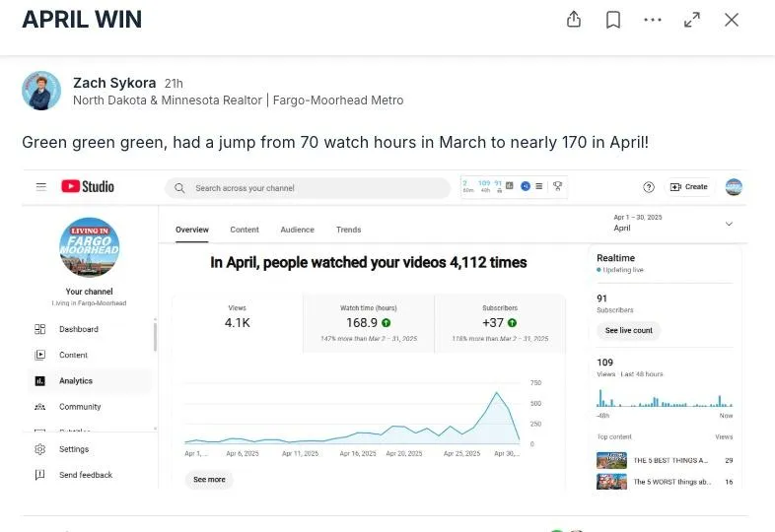Viewport: 775px width, 532px height.
Task: Click the green up arrow beside 168.9
Action: tap(386, 322)
